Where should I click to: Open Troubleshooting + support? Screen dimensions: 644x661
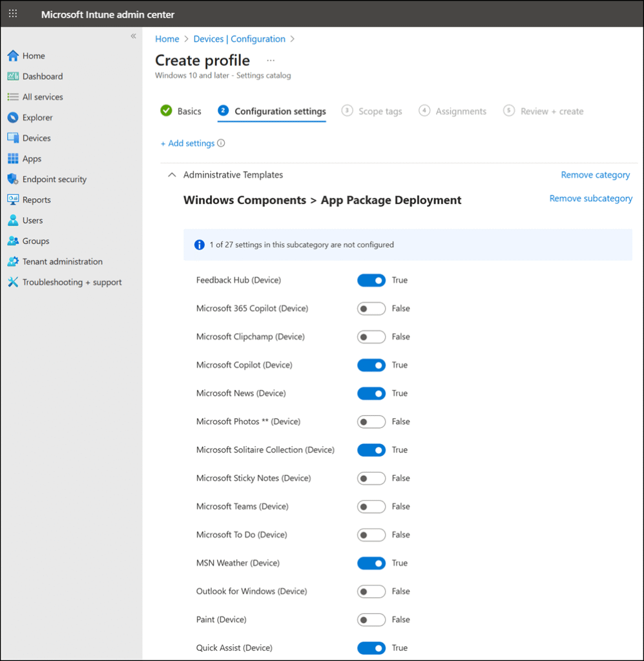(x=71, y=282)
